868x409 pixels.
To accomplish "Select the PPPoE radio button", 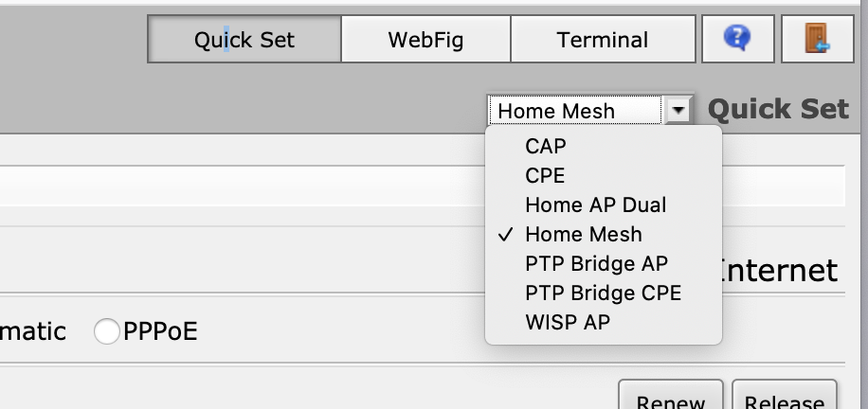I will click(x=107, y=331).
